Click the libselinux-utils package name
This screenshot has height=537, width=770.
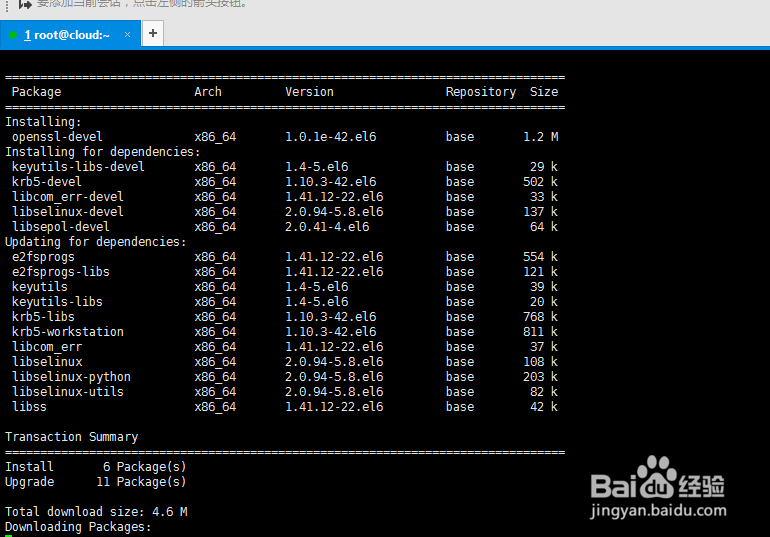pyautogui.click(x=68, y=392)
